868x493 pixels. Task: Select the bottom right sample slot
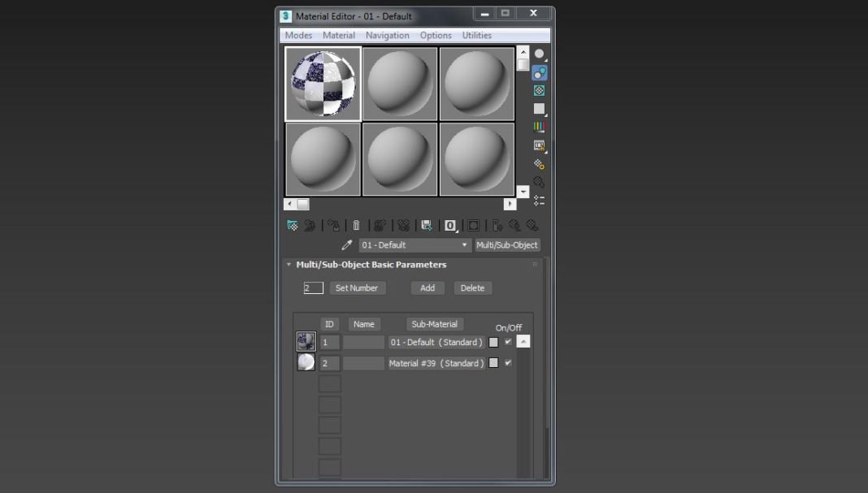pos(476,159)
